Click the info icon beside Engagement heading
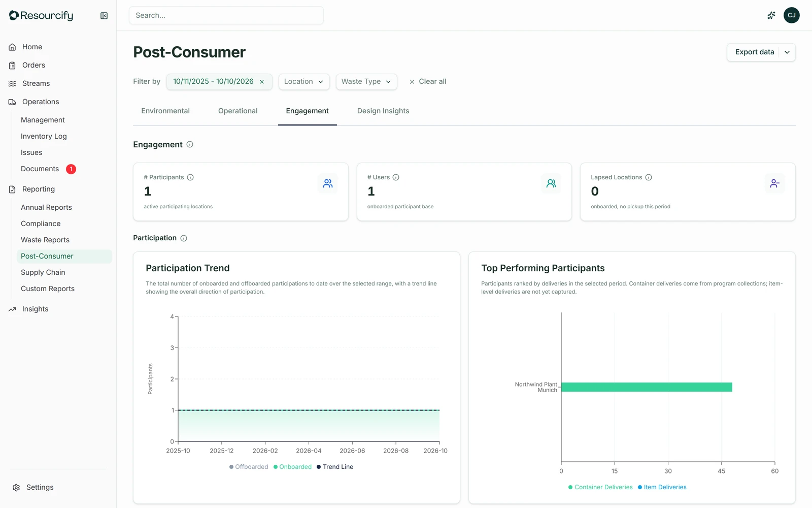Image resolution: width=812 pixels, height=508 pixels. coord(190,144)
